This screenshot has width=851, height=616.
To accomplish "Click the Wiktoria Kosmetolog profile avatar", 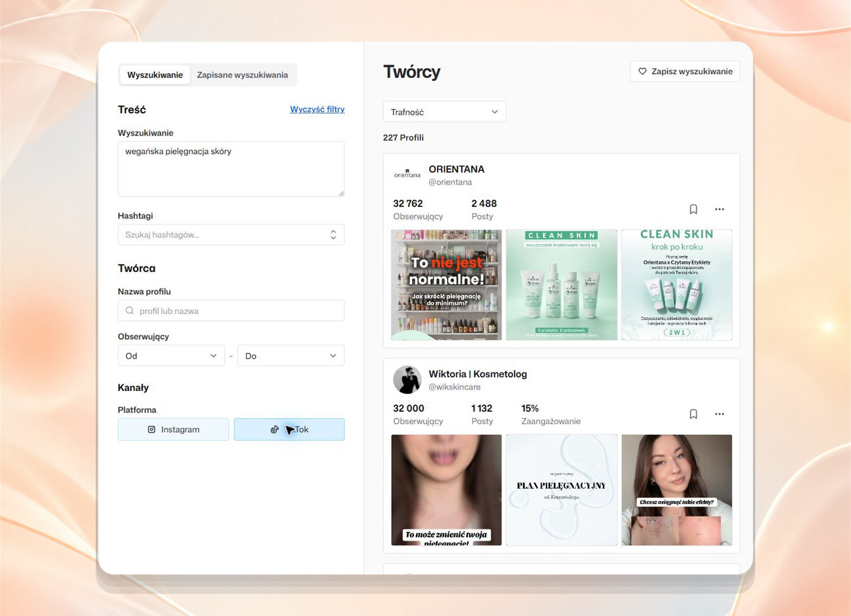I will coord(407,380).
